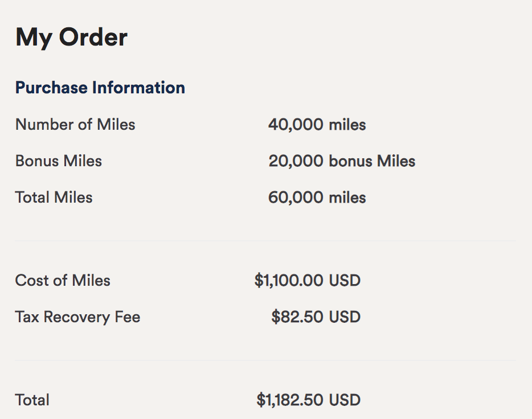Select the Bonus Miles label
The image size is (532, 419).
pos(58,161)
